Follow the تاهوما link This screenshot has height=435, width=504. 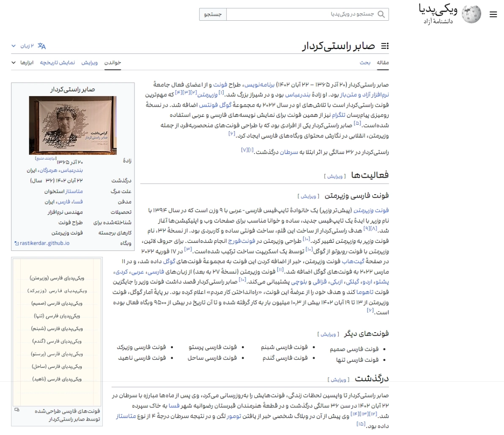pos(365,292)
